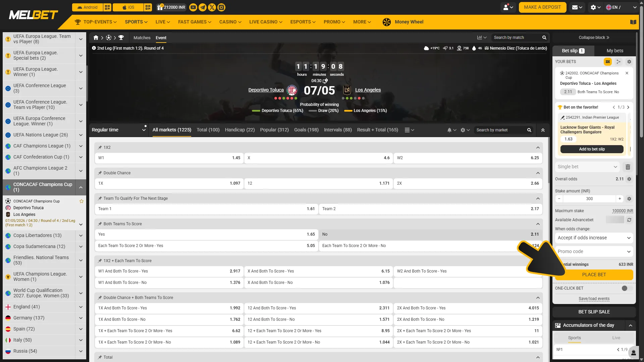The width and height of the screenshot is (644, 362).
Task: Open the SPORTS menu
Action: pos(136,22)
